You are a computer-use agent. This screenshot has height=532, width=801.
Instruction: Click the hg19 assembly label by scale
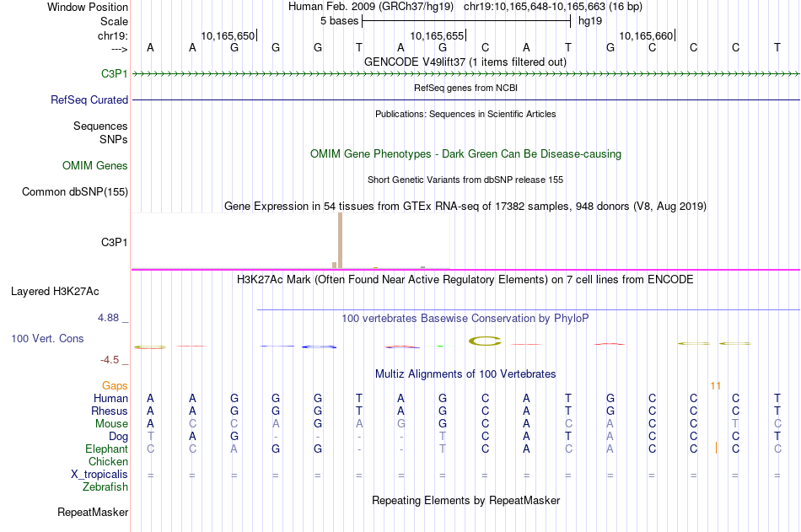(x=590, y=21)
